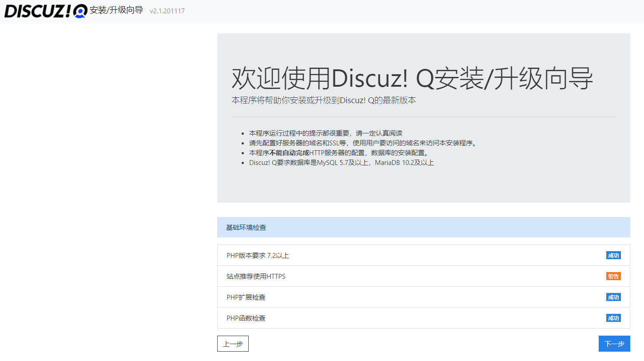Click the large 欢迎使用Discuz! Q welcome heading
Viewport: 644px width, 361px height.
click(x=412, y=79)
